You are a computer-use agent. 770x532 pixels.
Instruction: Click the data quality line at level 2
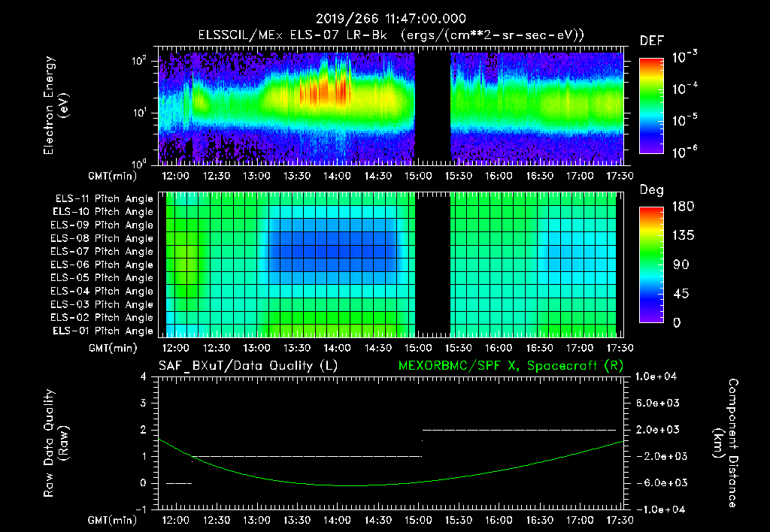[519, 430]
